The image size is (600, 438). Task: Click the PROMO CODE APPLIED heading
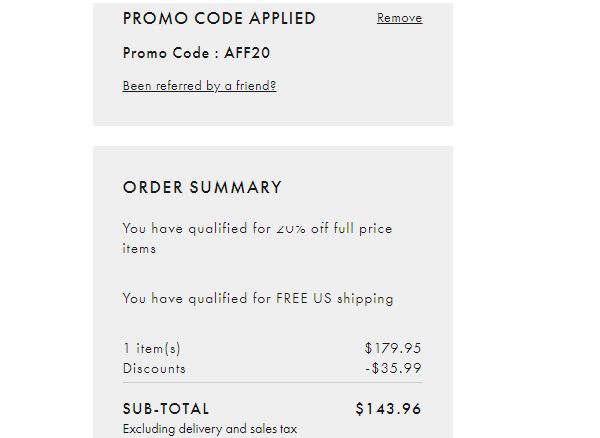click(x=219, y=18)
